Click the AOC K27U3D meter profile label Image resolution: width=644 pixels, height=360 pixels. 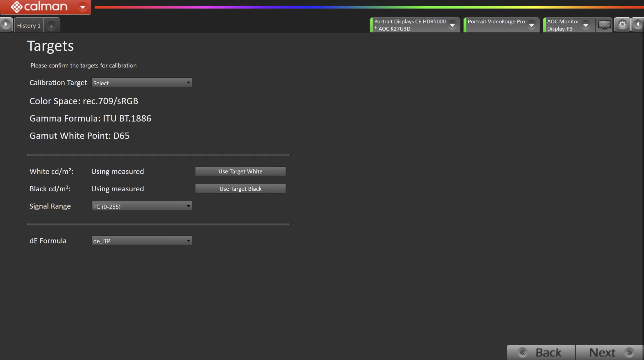394,29
